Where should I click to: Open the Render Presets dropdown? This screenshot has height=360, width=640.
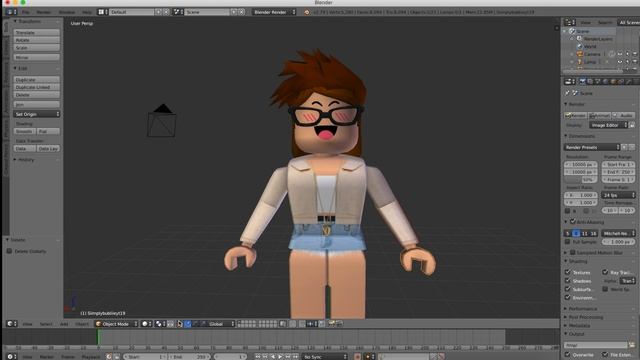pos(592,147)
